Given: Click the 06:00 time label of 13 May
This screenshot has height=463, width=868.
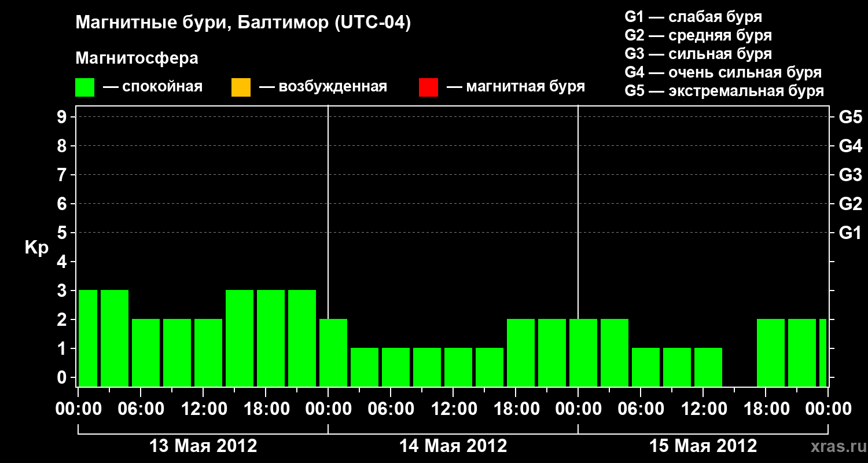Looking at the screenshot, I should click(x=141, y=409).
